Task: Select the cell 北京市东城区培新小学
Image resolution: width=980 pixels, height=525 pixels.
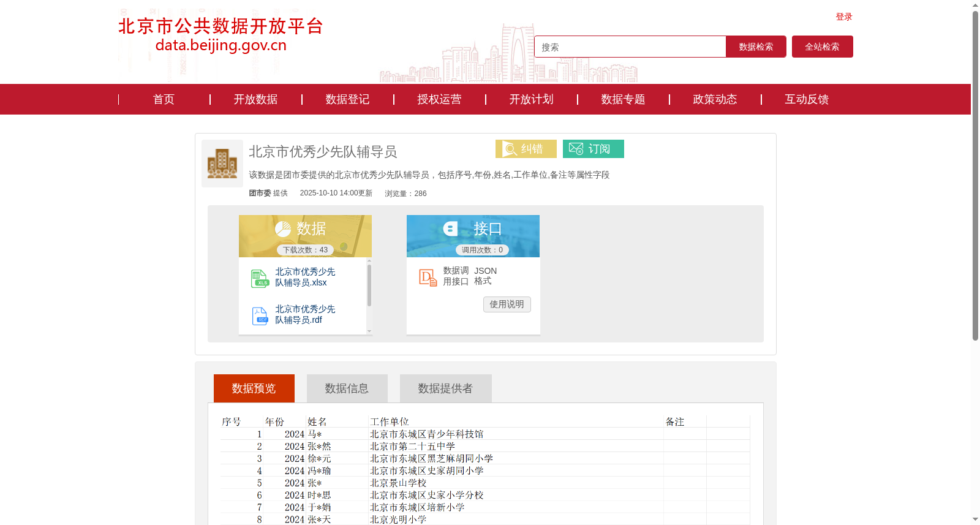Action: coord(417,507)
